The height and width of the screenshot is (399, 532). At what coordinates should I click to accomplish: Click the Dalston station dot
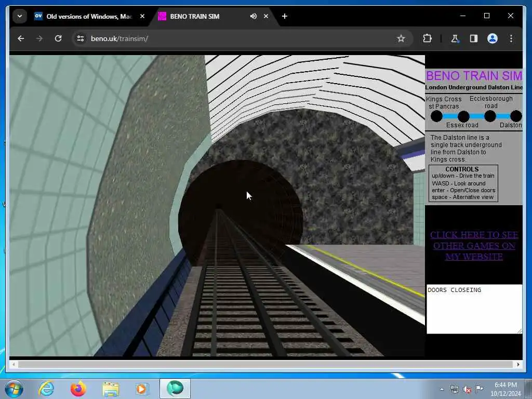(516, 116)
